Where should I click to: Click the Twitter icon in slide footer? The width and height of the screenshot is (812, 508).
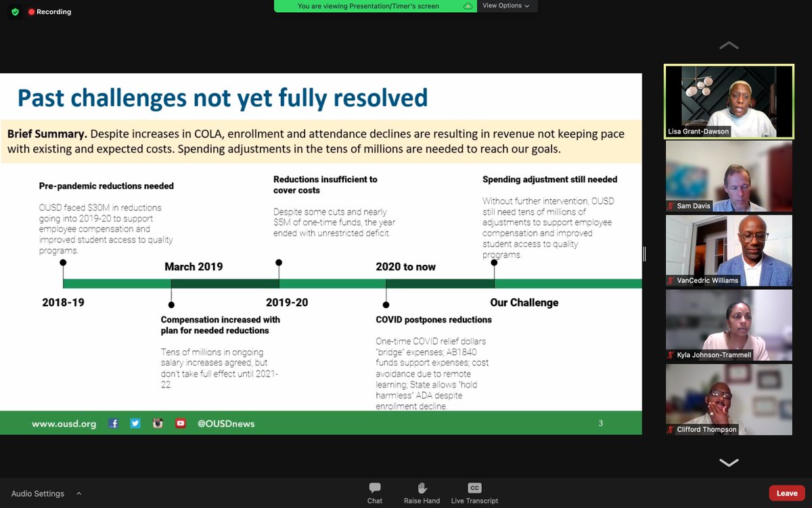135,423
